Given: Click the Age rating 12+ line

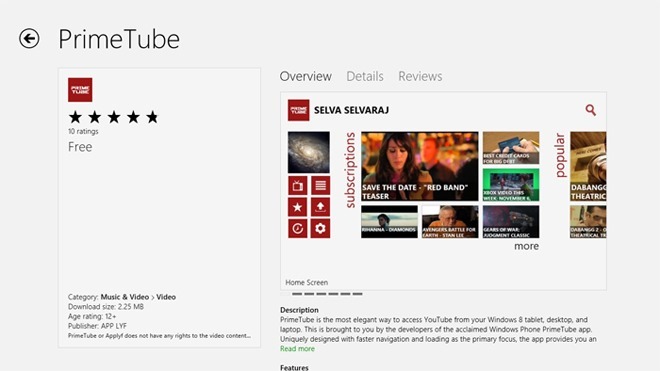Looking at the screenshot, I should click(x=92, y=316).
